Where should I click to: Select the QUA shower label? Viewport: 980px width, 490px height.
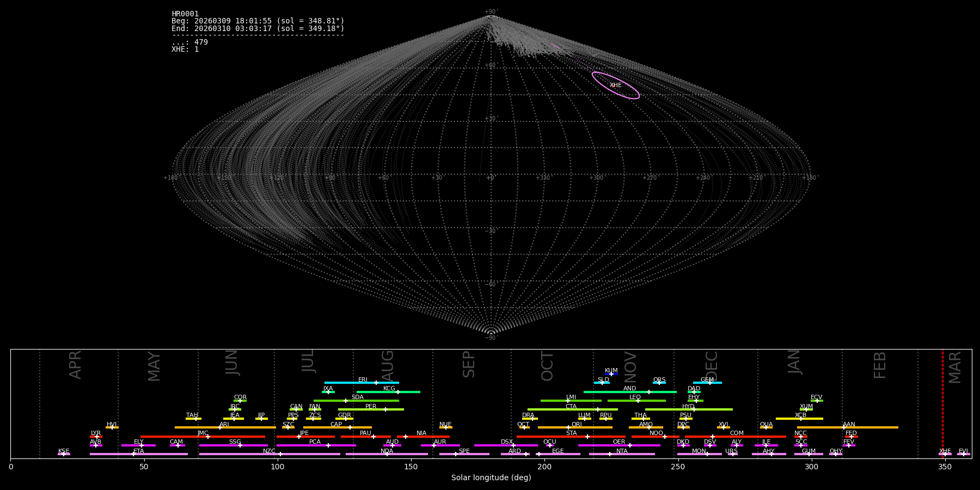pos(766,425)
